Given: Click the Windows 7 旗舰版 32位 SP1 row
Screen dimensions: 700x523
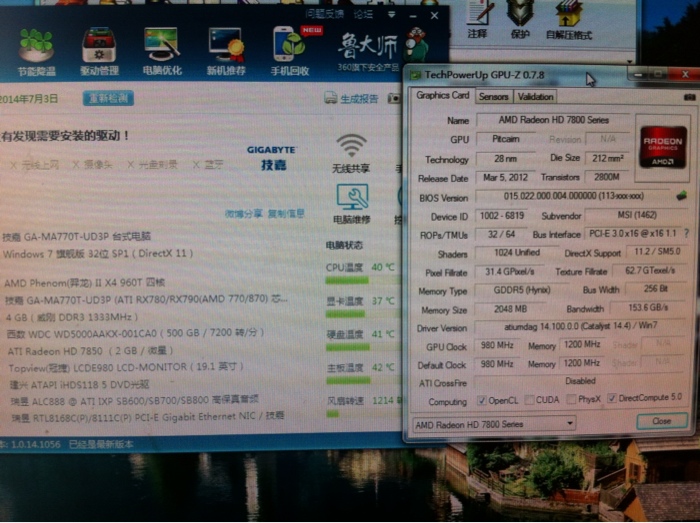Looking at the screenshot, I should [x=98, y=254].
